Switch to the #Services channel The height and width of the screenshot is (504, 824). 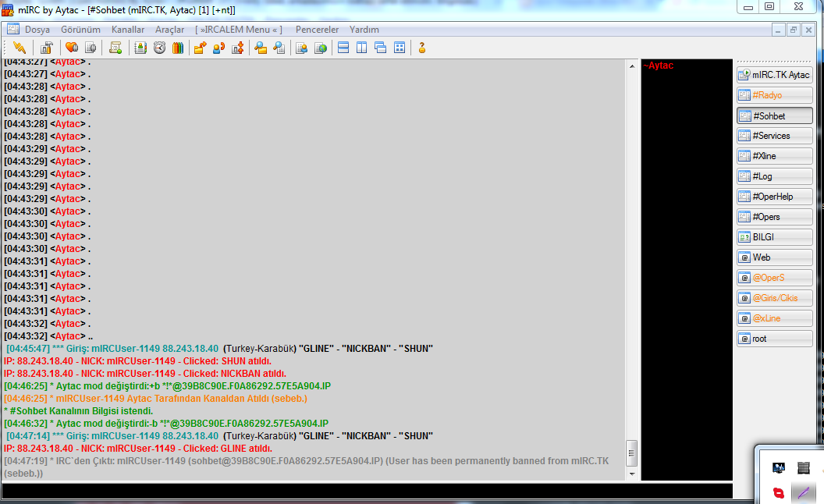(x=775, y=136)
